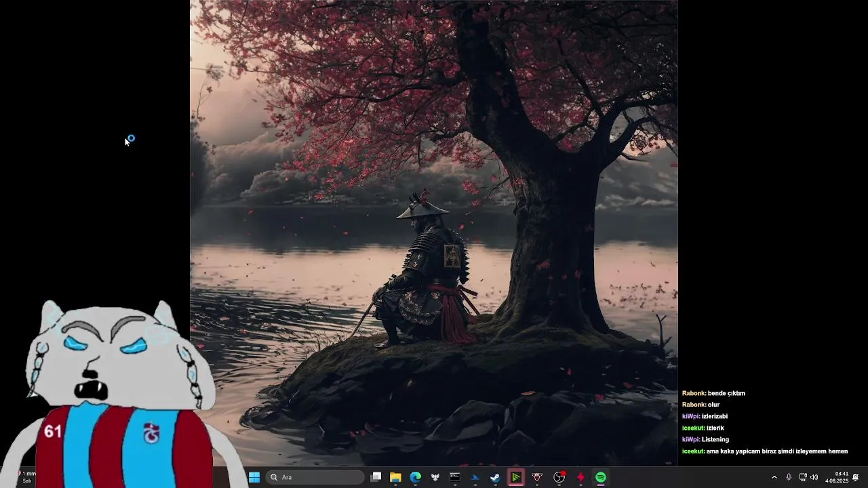Open Spotify from the taskbar
Image resolution: width=868 pixels, height=488 pixels.
pyautogui.click(x=601, y=477)
